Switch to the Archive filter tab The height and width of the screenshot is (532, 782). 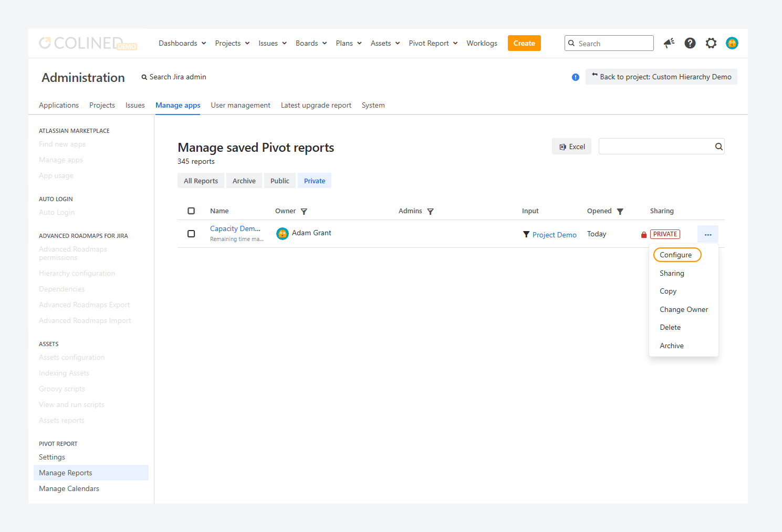pyautogui.click(x=244, y=181)
